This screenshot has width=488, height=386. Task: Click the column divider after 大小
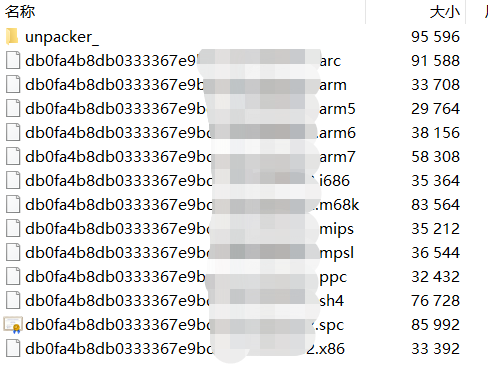(x=466, y=12)
